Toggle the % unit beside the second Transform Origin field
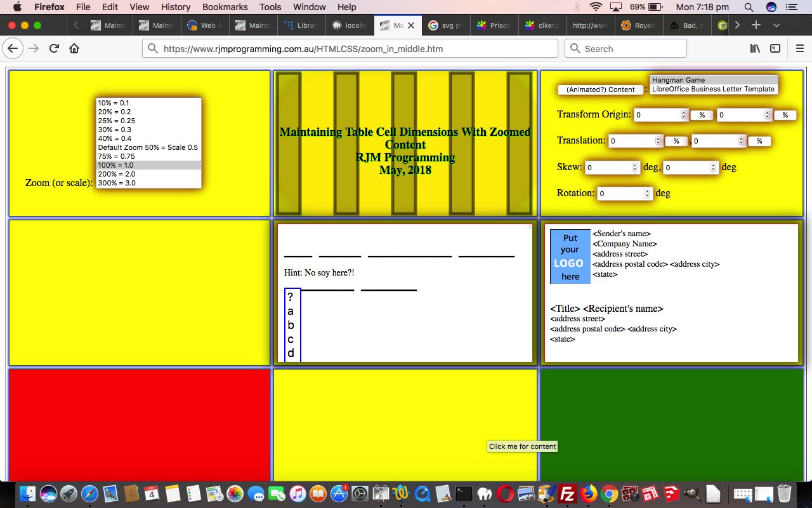 point(785,115)
